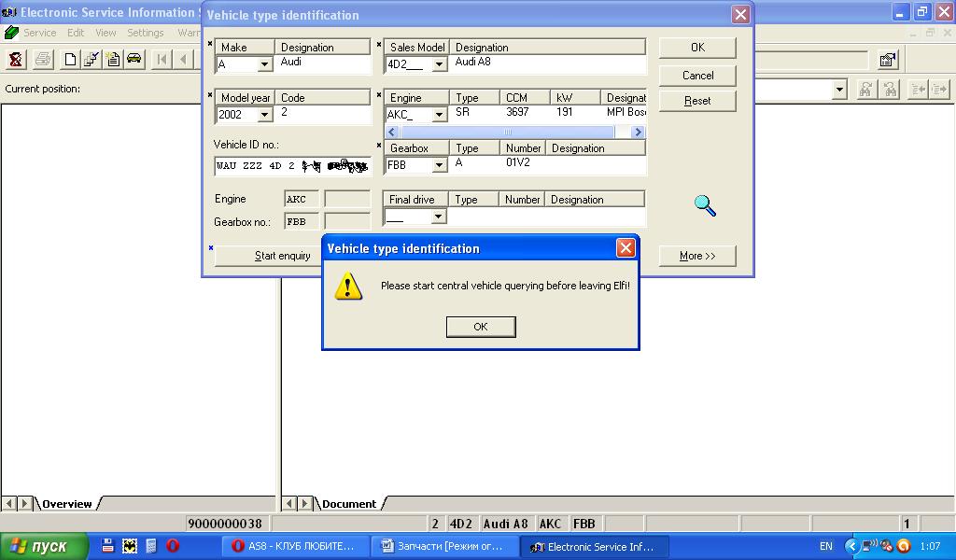Click the More >> button
Screen dimensions: 956x560
point(696,256)
